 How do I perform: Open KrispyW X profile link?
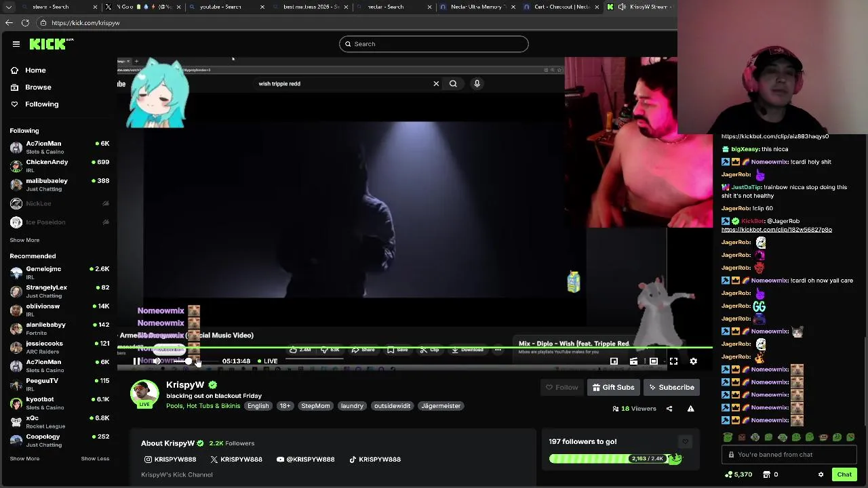pos(236,460)
